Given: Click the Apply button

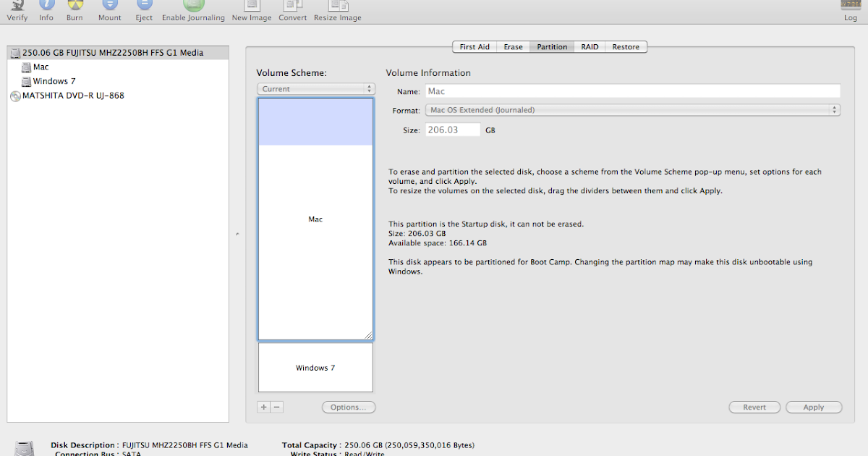Looking at the screenshot, I should tap(814, 407).
